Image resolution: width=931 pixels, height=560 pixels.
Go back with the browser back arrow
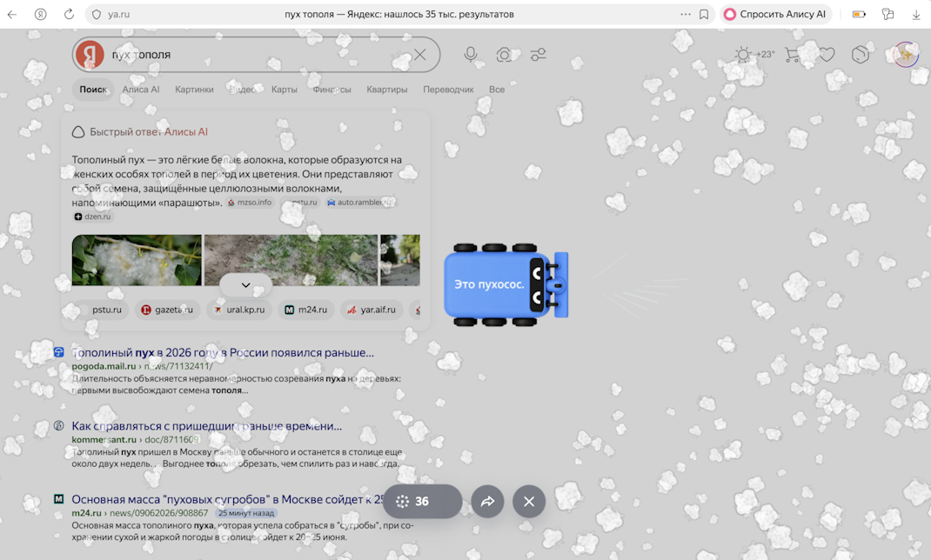(x=12, y=14)
